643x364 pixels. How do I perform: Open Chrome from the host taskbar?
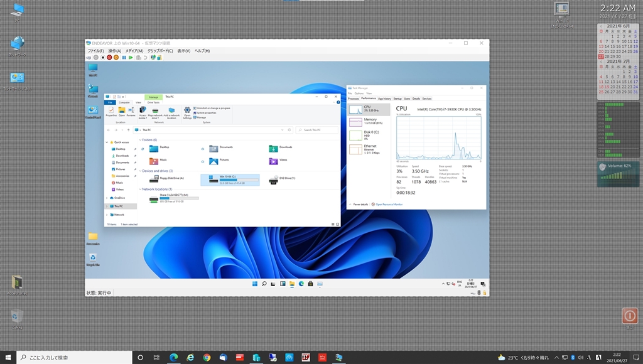coord(207,357)
